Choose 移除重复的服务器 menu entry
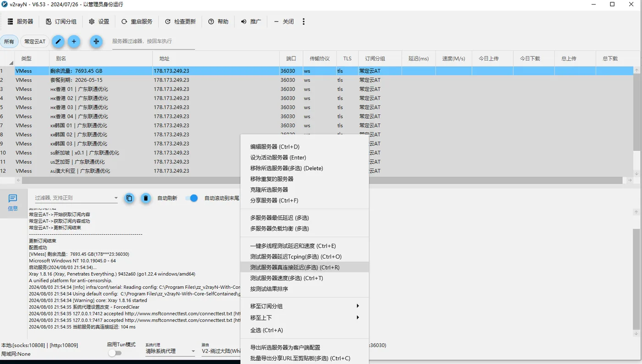Image resolution: width=642 pixels, height=364 pixels. (304, 179)
